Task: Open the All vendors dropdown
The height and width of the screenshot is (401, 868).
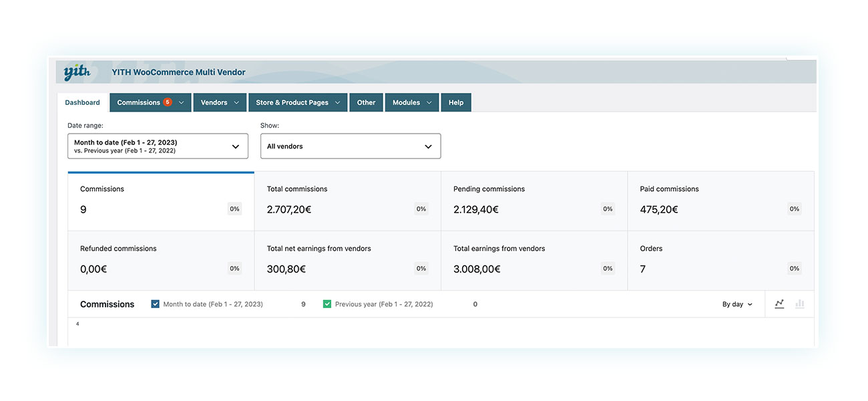Action: click(350, 146)
